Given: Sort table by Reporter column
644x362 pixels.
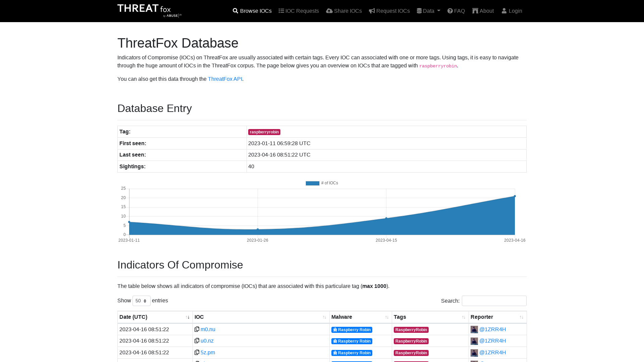Looking at the screenshot, I should (498, 317).
